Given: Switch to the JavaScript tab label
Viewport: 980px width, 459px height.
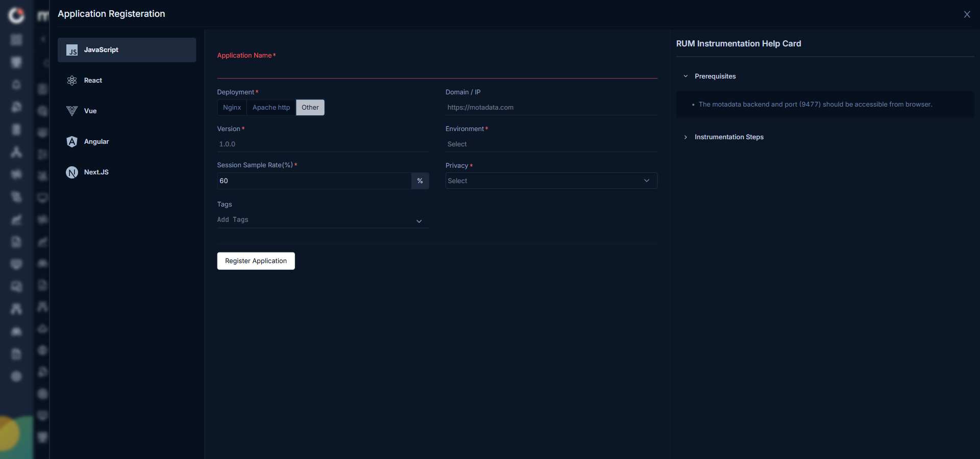Looking at the screenshot, I should point(101,50).
